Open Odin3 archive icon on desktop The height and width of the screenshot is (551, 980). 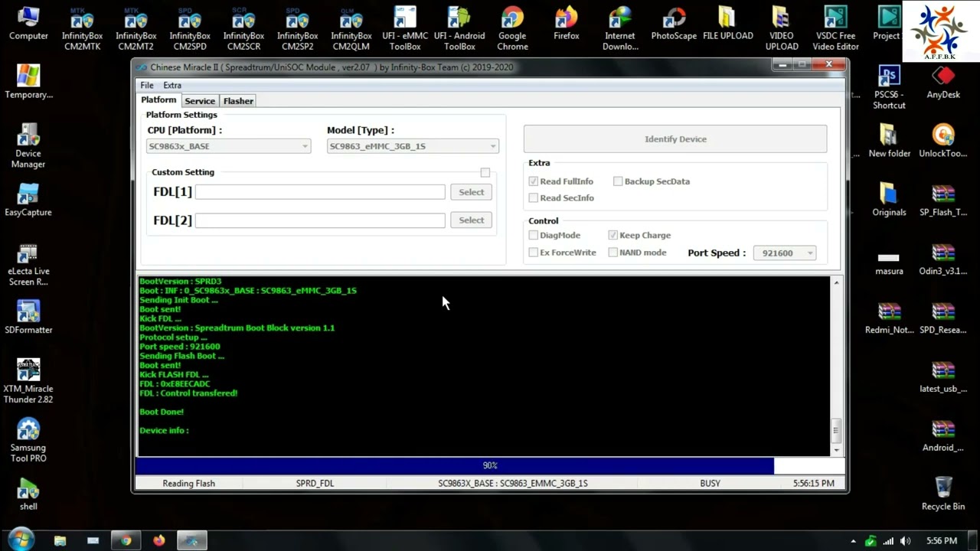pos(943,259)
